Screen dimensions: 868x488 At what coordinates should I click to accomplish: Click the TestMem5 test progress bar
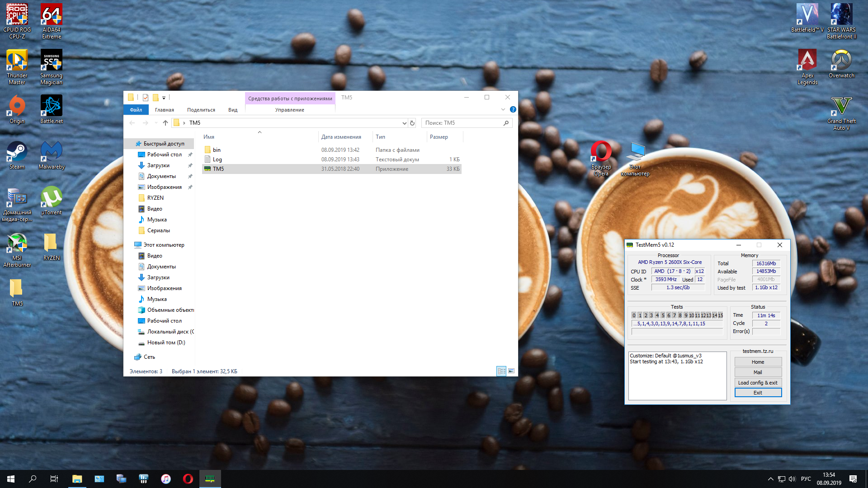pyautogui.click(x=677, y=332)
